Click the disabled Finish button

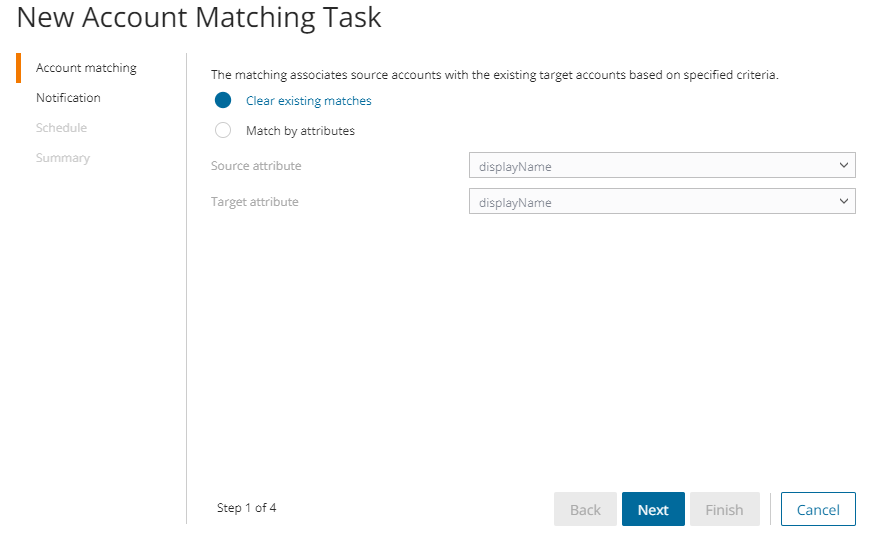pos(724,510)
